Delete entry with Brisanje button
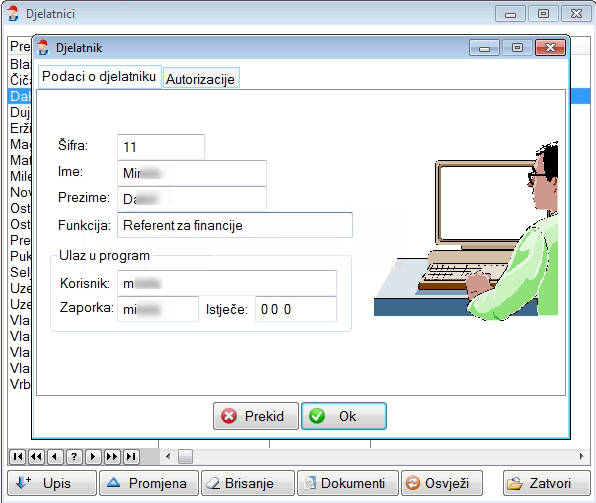This screenshot has width=596, height=503. coord(248,483)
